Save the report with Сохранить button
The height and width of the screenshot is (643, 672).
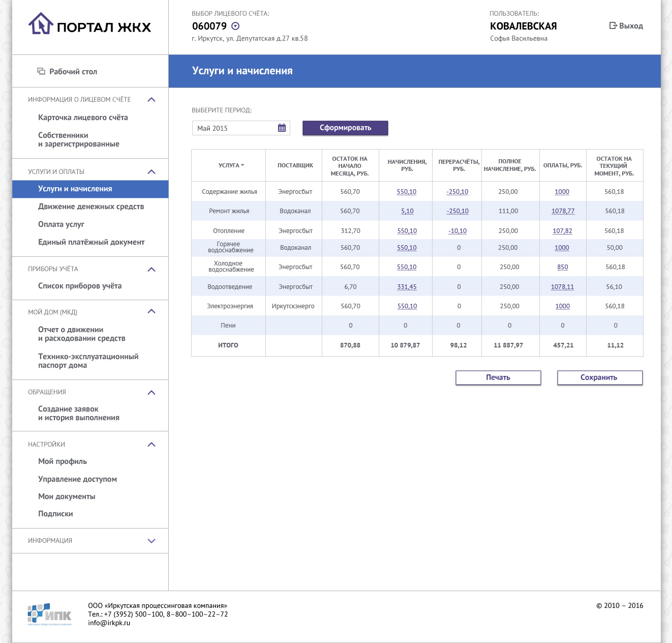[x=599, y=377]
